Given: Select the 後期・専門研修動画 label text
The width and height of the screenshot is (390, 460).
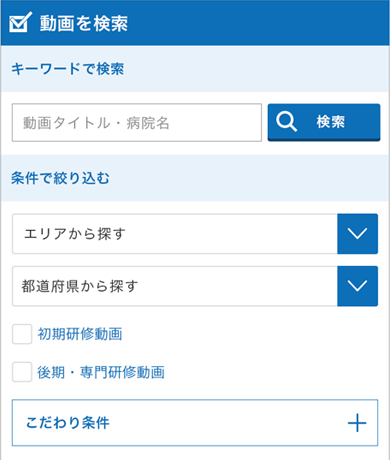Looking at the screenshot, I should [101, 372].
